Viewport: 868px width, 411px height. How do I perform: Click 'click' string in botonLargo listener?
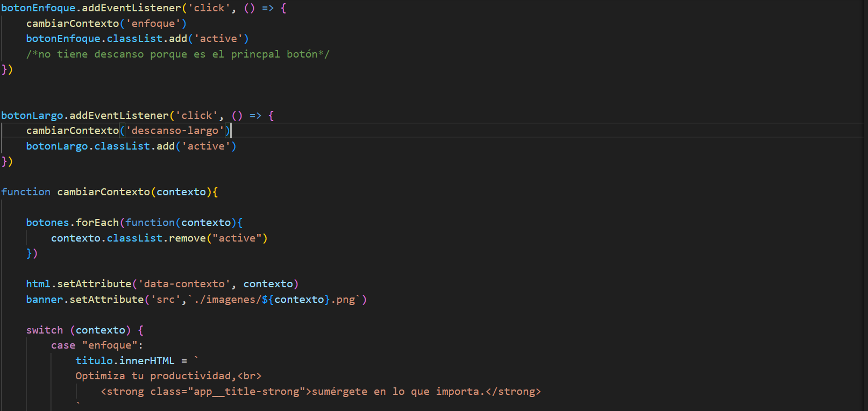197,116
